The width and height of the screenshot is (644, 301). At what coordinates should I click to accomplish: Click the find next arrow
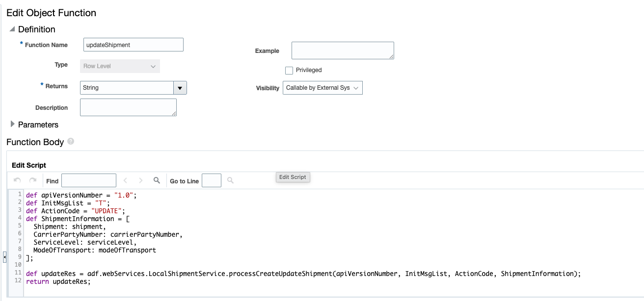(141, 180)
